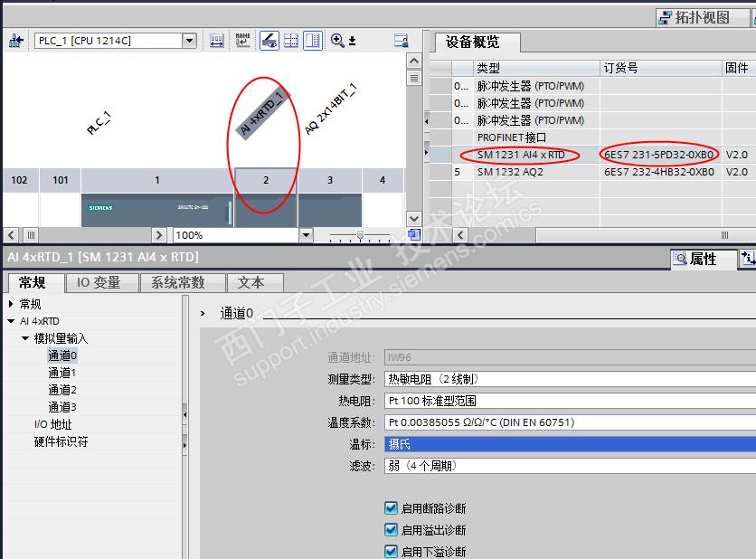This screenshot has width=756, height=559.
Task: Open the 拓扑视图 topology view tab
Action: 702,18
